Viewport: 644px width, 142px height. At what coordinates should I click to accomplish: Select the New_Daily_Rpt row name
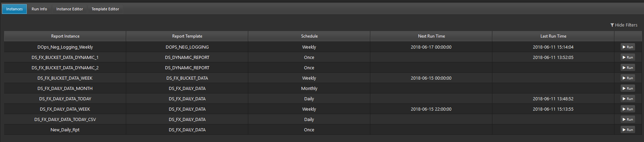[x=65, y=130]
